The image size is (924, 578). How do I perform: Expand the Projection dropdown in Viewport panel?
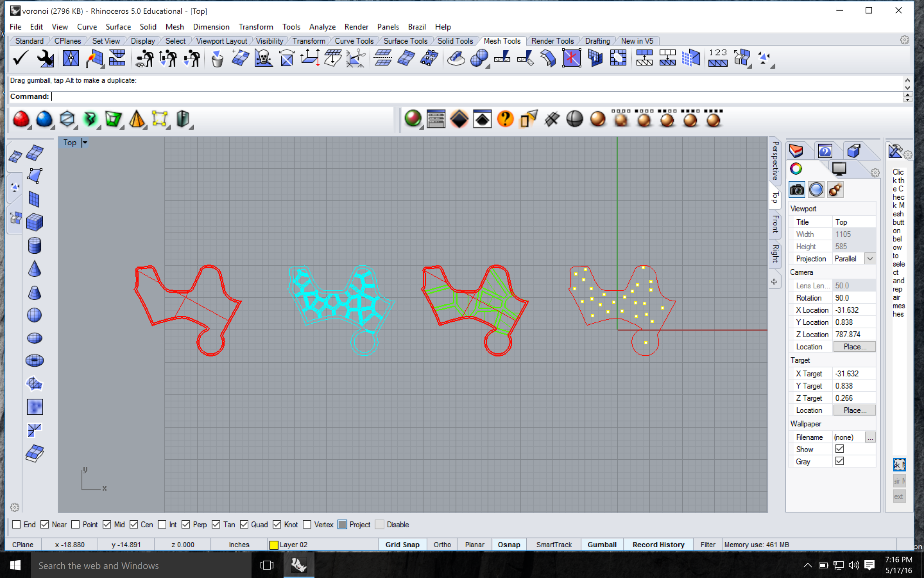pos(872,258)
